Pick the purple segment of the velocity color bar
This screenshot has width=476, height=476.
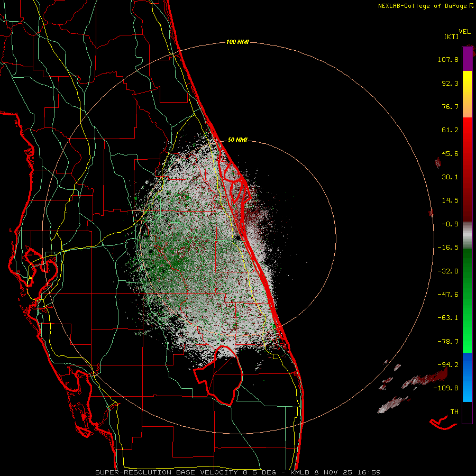tap(467, 59)
